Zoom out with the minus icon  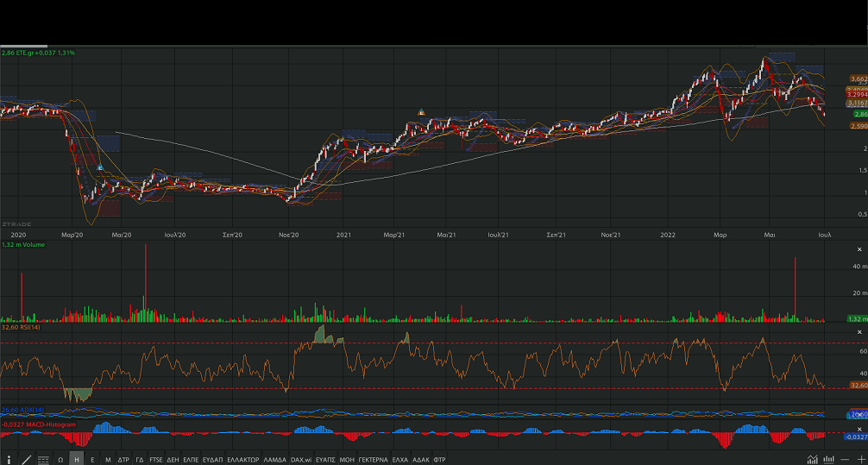[843, 459]
